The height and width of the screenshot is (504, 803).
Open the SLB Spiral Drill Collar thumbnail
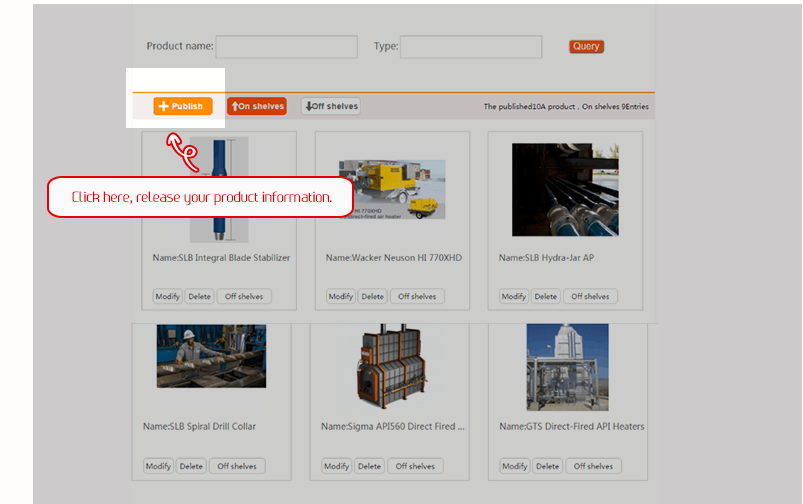[211, 356]
